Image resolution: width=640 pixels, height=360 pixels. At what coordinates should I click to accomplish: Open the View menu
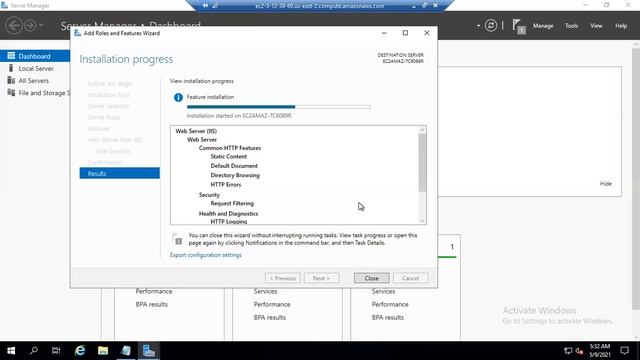(596, 26)
